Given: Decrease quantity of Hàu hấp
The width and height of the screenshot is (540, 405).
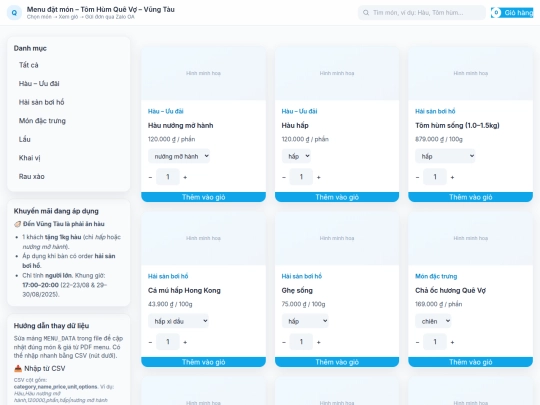Looking at the screenshot, I should point(284,177).
